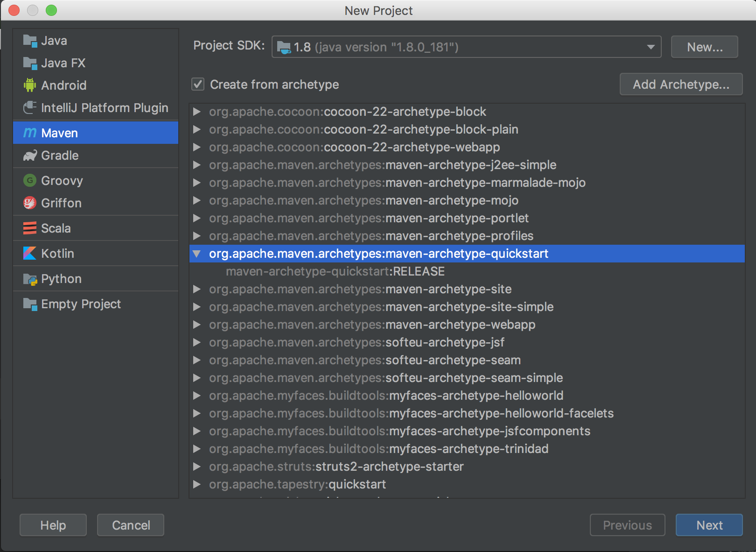Click the Java FX folder icon
Screen dimensions: 756x552
pyautogui.click(x=30, y=64)
